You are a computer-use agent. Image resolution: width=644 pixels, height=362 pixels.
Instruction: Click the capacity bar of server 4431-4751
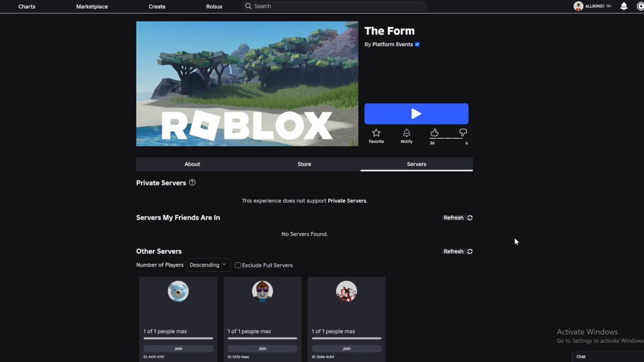click(x=178, y=338)
